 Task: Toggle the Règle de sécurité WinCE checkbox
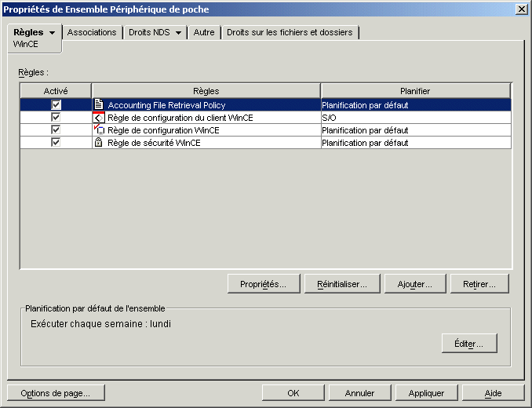(x=56, y=143)
